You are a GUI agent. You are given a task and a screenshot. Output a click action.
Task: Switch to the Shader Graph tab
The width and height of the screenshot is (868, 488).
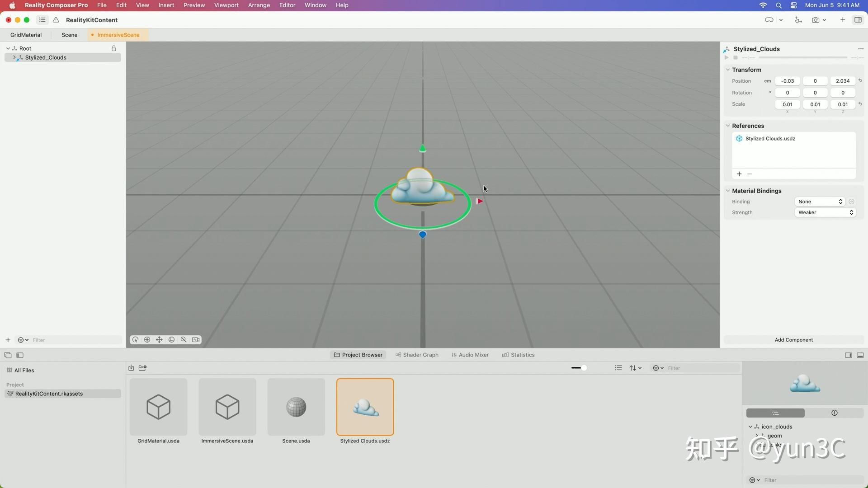coord(417,355)
